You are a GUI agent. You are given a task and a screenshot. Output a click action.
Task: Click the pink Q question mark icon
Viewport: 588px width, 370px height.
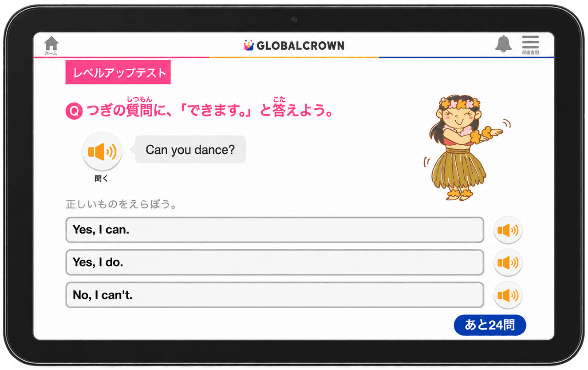[x=74, y=111]
